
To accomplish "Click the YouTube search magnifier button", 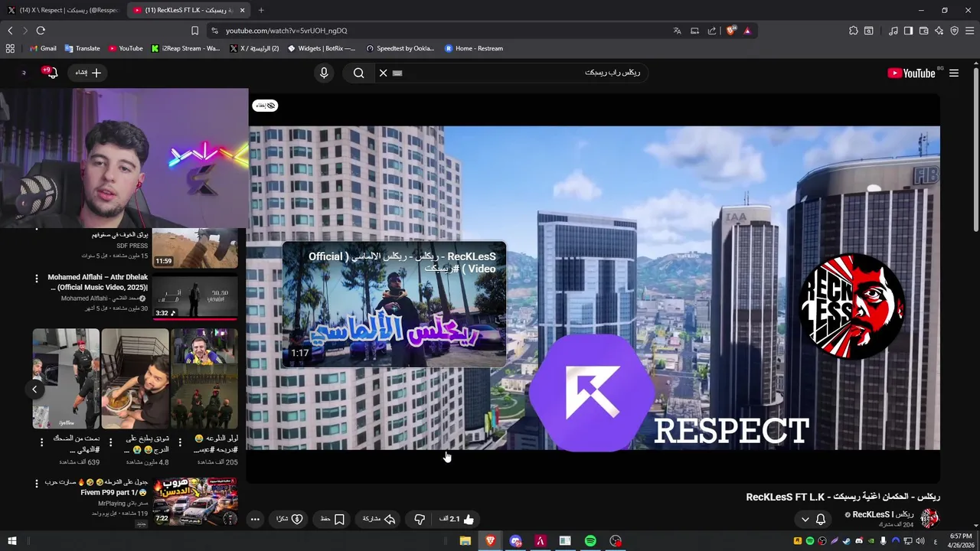I will pyautogui.click(x=358, y=73).
